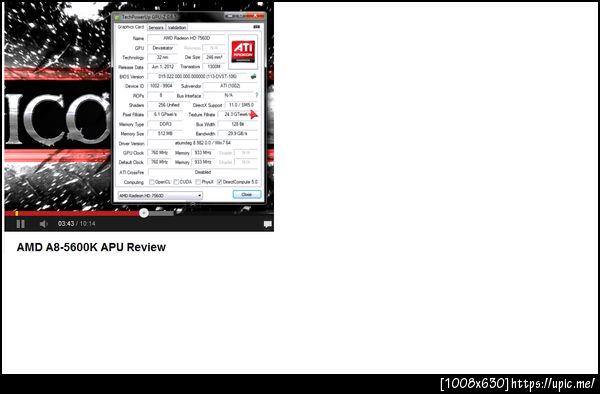This screenshot has width=600, height=394.
Task: Click the Name field showing AMD Radeon HD 7560D
Action: (x=187, y=38)
